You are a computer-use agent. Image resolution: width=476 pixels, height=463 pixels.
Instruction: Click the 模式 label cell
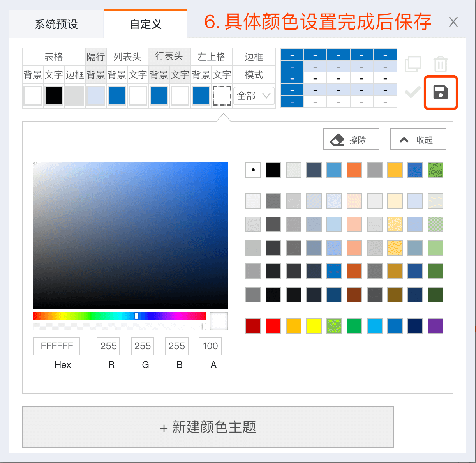254,75
